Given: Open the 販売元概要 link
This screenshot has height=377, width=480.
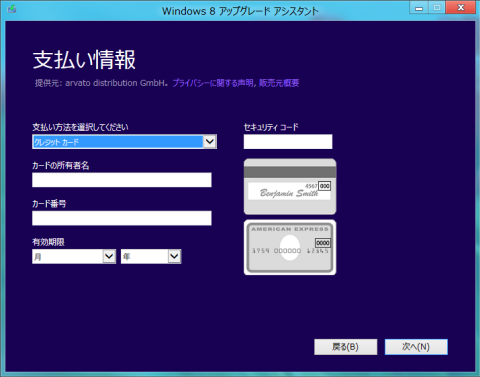Looking at the screenshot, I should [279, 83].
